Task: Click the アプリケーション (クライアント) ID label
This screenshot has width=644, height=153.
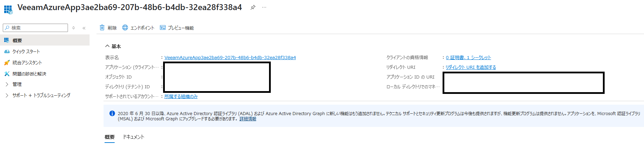Action: [x=132, y=67]
